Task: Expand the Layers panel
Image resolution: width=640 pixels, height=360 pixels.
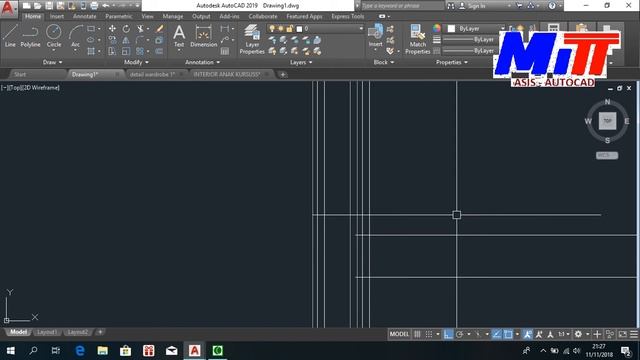Action: 301,62
